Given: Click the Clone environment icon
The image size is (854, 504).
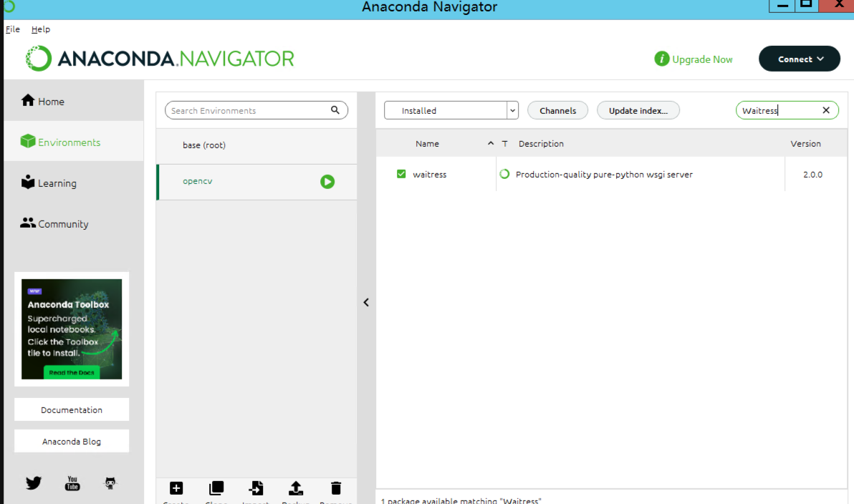Looking at the screenshot, I should point(216,488).
